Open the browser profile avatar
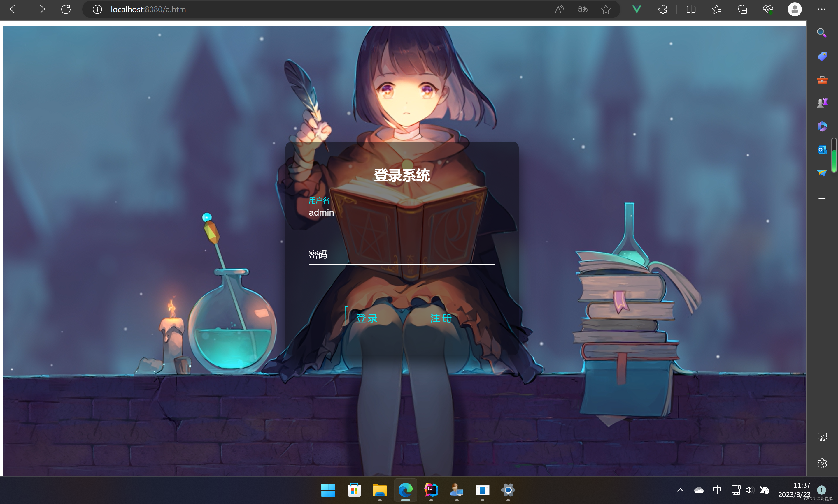The image size is (838, 504). tap(795, 9)
